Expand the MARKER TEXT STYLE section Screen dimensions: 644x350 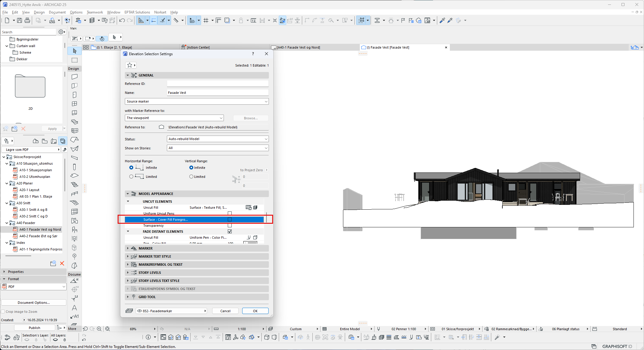tap(155, 256)
